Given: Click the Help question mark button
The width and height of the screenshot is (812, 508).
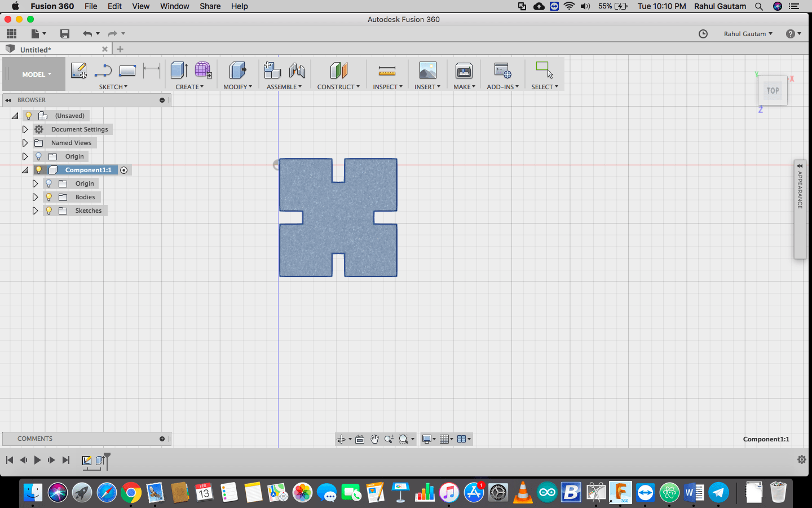Looking at the screenshot, I should [793, 34].
